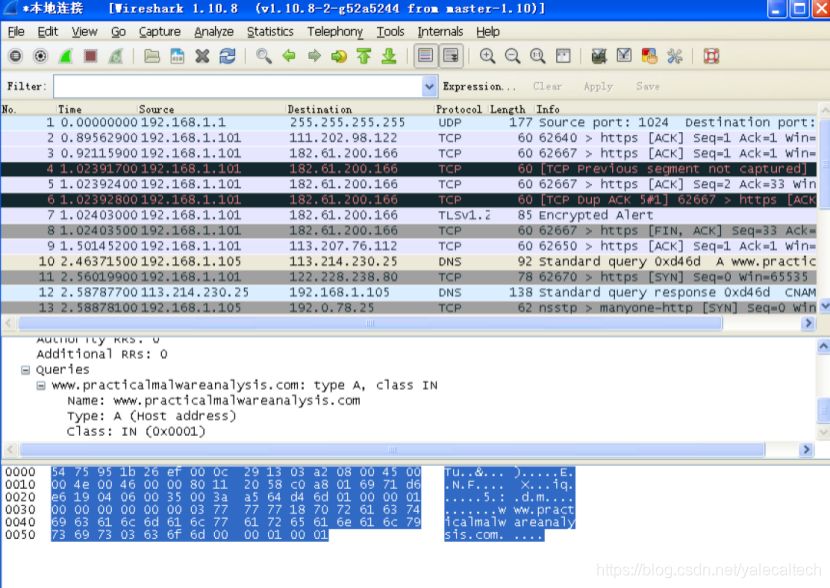Toggle auto scroll in live capture
This screenshot has height=588, width=830.
coord(451,56)
